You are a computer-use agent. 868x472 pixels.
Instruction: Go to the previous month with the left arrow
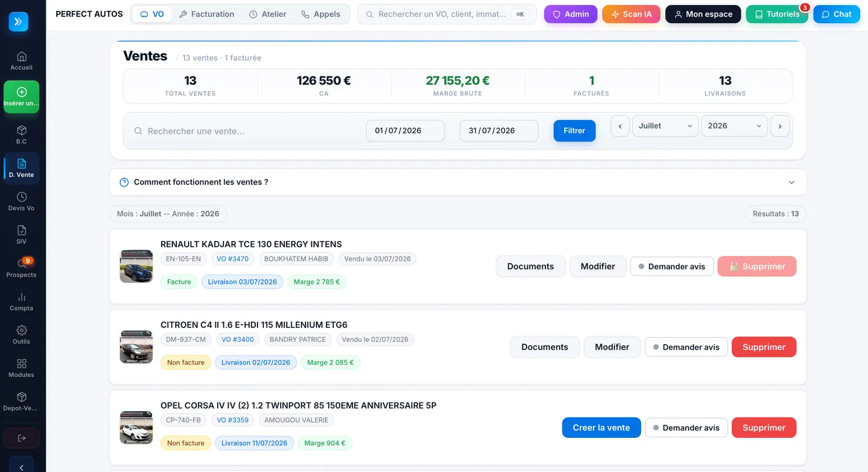point(620,126)
